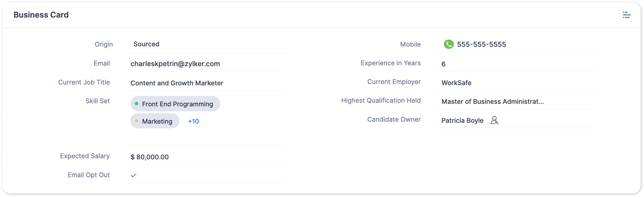
Task: Click the Skill Set field label
Action: [98, 101]
